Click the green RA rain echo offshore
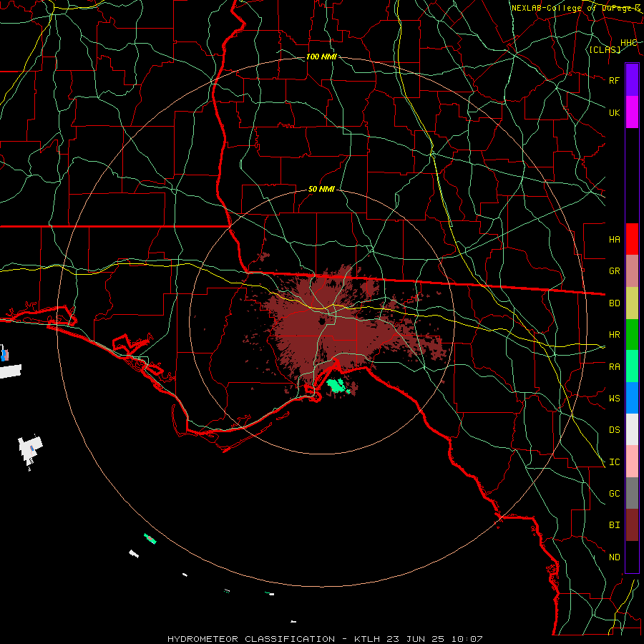The height and width of the screenshot is (644, 644). coord(336,386)
